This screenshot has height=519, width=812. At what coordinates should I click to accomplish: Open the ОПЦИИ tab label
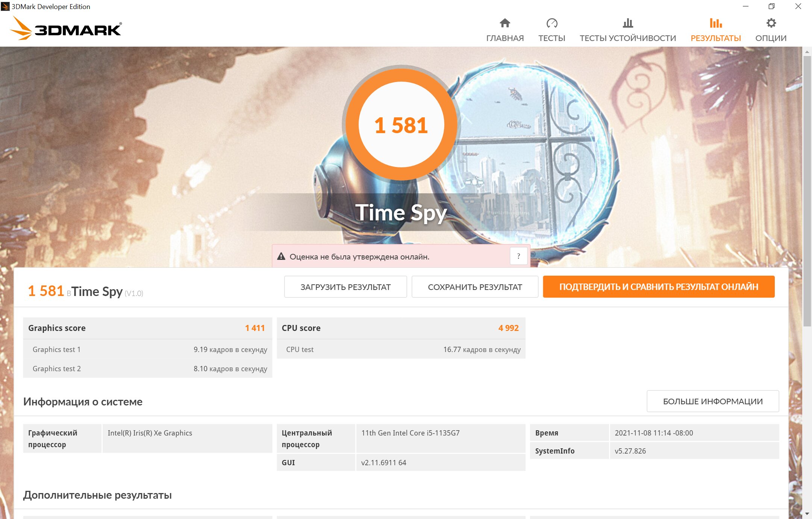pos(771,38)
